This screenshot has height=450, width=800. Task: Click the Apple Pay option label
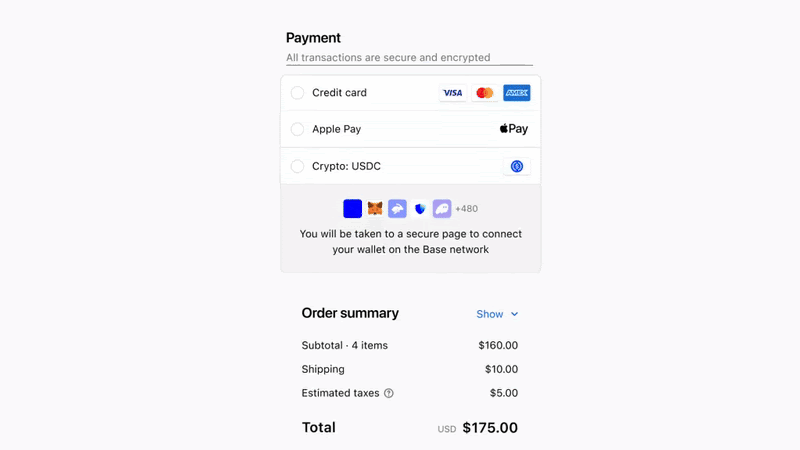click(x=337, y=129)
